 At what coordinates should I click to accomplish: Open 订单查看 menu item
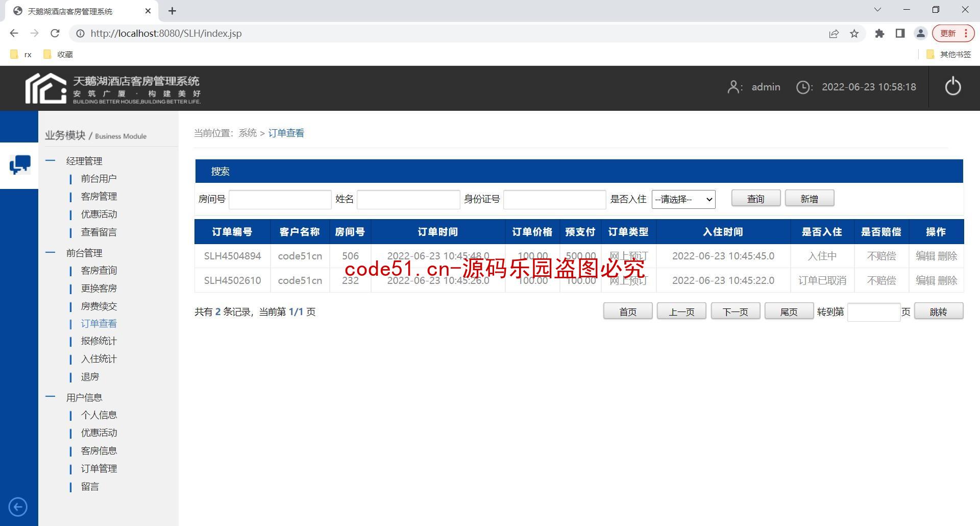pyautogui.click(x=99, y=324)
